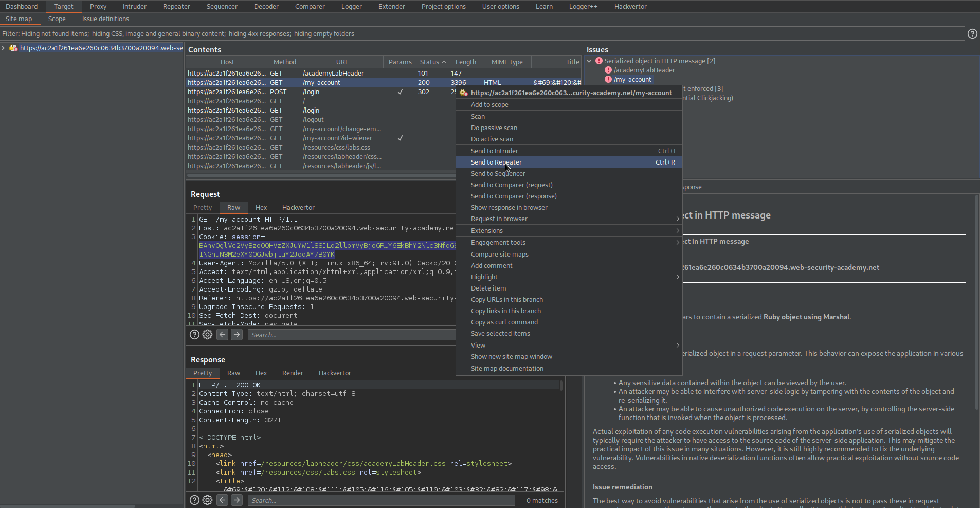Open the Request in browser submenu
The image size is (980, 508).
pyautogui.click(x=569, y=219)
